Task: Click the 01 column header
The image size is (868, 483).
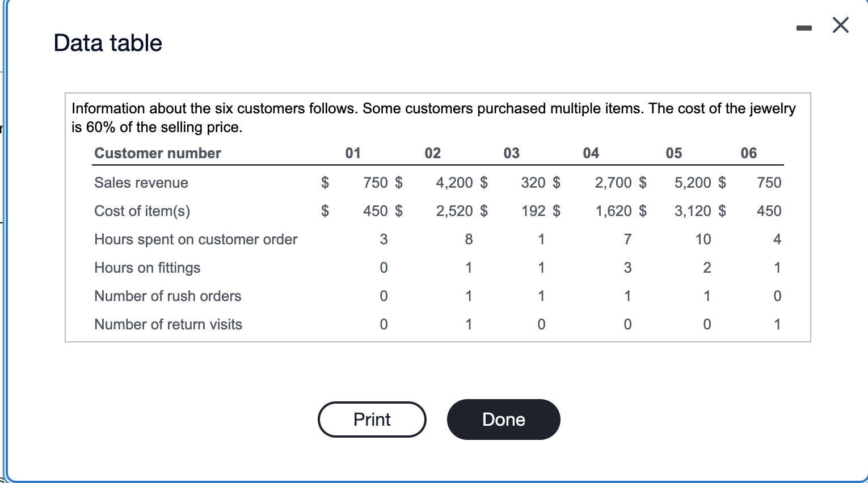Action: [353, 153]
